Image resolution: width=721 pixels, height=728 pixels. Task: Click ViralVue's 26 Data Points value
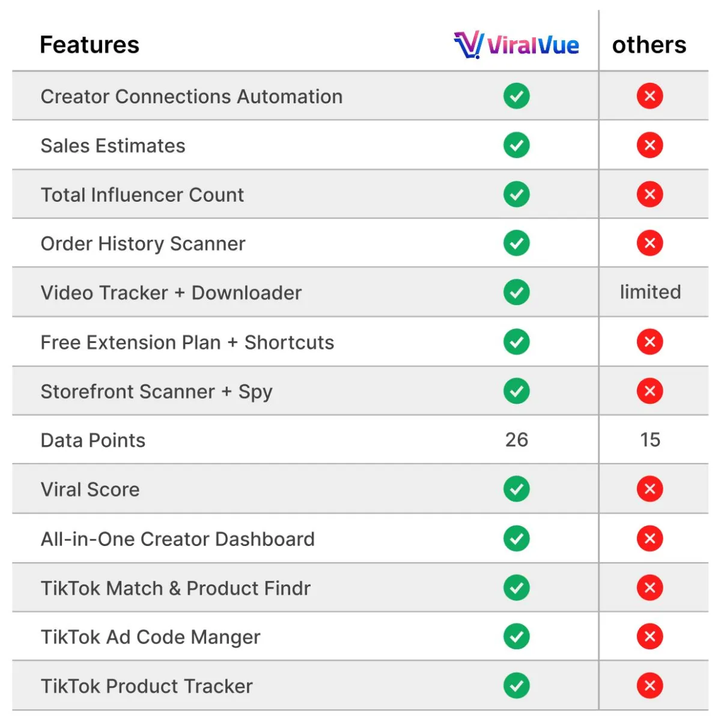pos(517,440)
